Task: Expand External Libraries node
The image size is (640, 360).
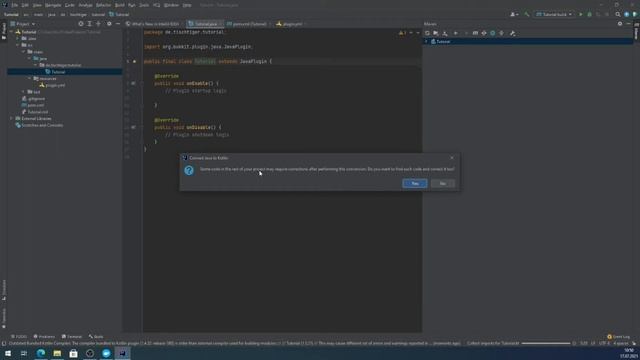Action: [12, 118]
